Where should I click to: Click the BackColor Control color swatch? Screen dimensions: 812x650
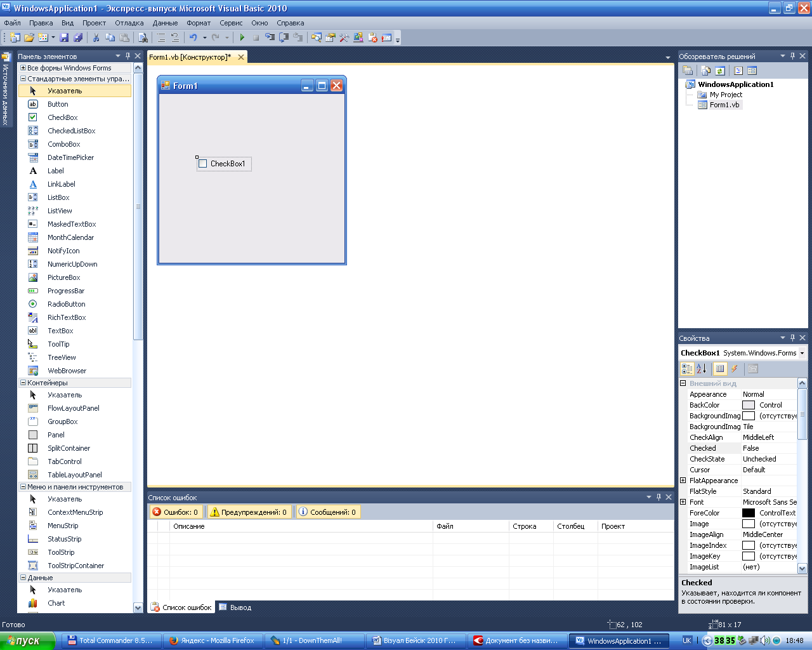coord(749,405)
